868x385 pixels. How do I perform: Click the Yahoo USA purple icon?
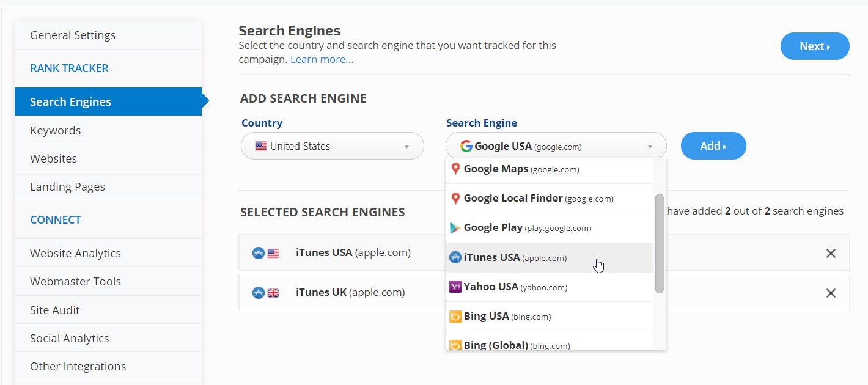pos(455,287)
